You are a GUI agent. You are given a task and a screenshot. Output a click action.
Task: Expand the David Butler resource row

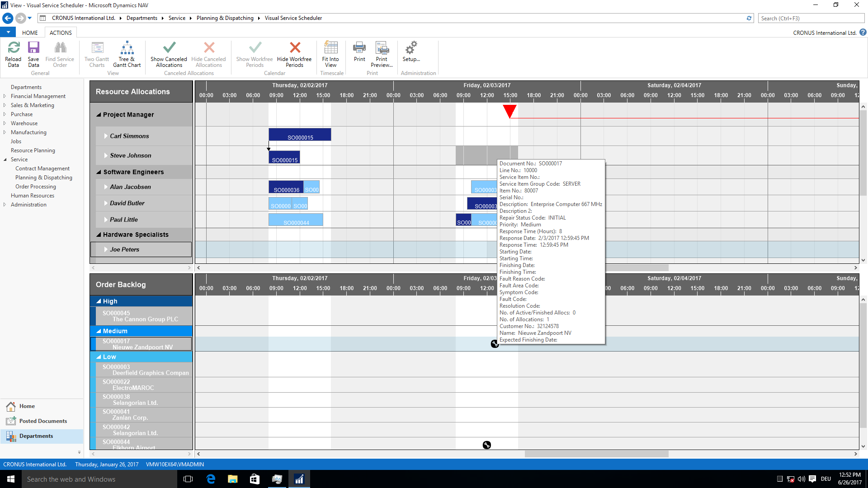106,203
